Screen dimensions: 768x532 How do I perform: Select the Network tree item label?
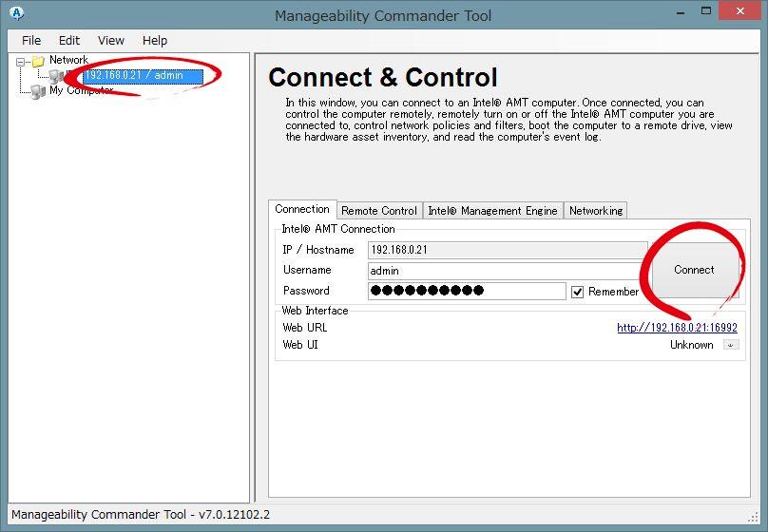click(68, 60)
